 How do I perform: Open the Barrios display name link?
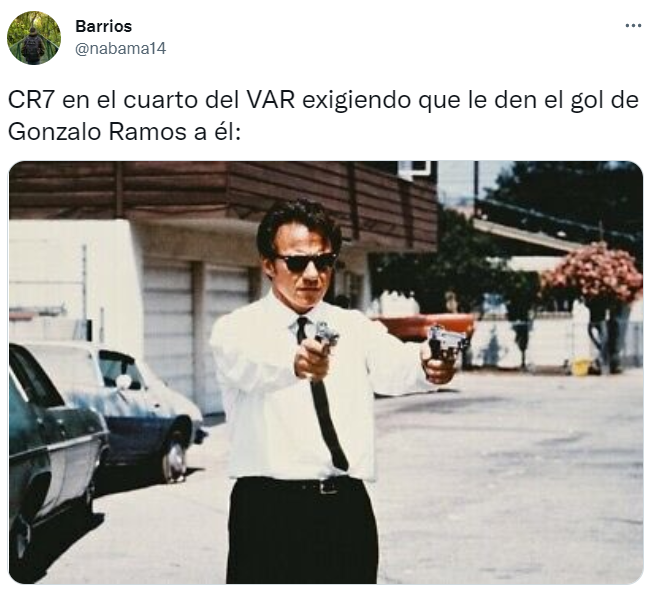[104, 26]
